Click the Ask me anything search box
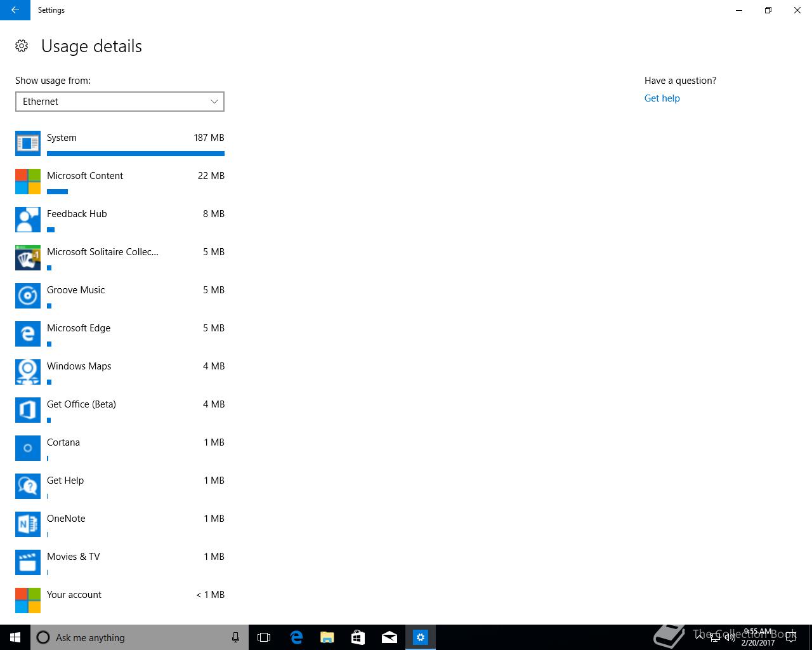The image size is (812, 650). pos(139,637)
